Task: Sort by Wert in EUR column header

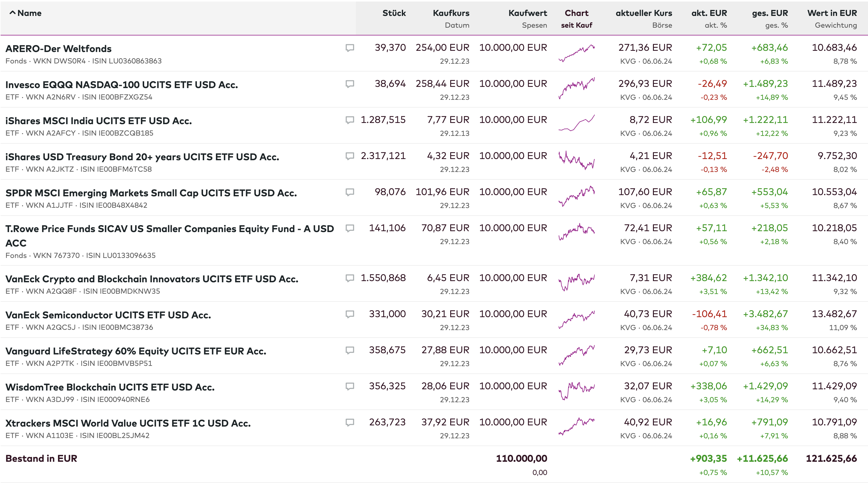Action: 832,13
